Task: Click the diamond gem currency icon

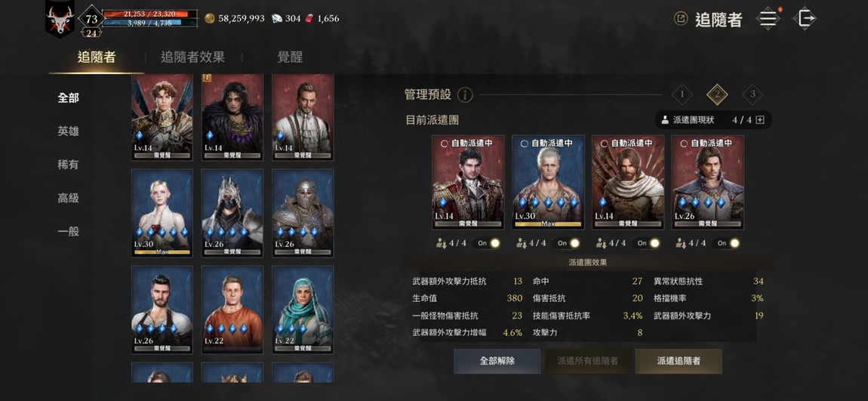Action: (x=277, y=18)
